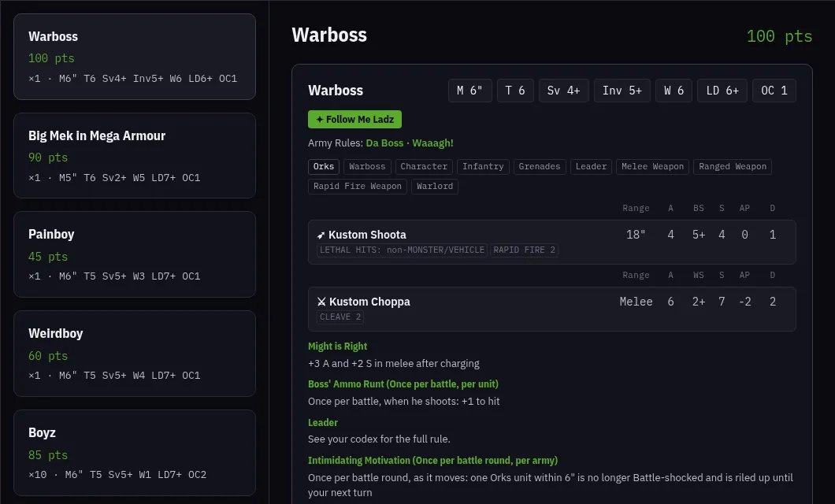Viewport: 835px width, 504px height.
Task: Click the Leader keyword tag
Action: point(591,167)
